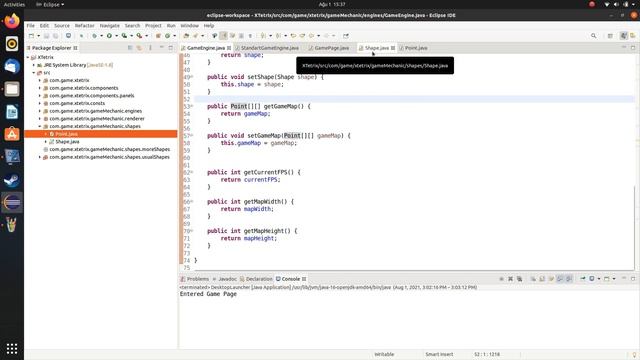
Task: Open the Run launch dropdown arrow
Action: click(116, 36)
